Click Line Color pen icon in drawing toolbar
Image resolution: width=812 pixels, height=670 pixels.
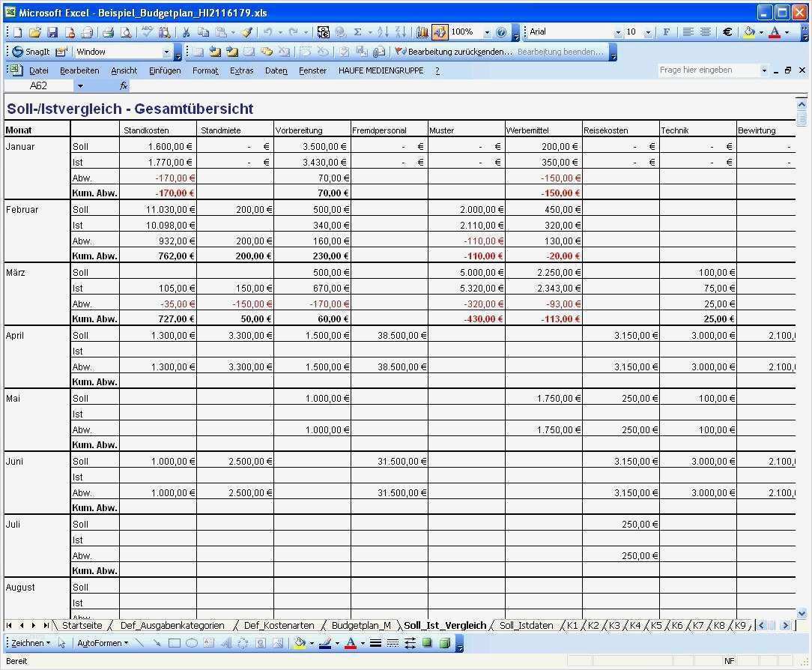pos(324,643)
